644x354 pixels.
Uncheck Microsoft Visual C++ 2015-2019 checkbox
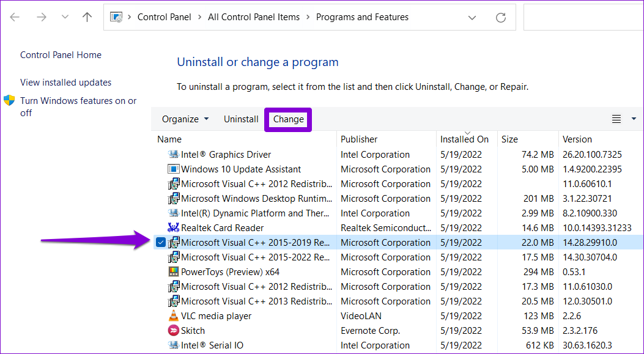coord(161,243)
